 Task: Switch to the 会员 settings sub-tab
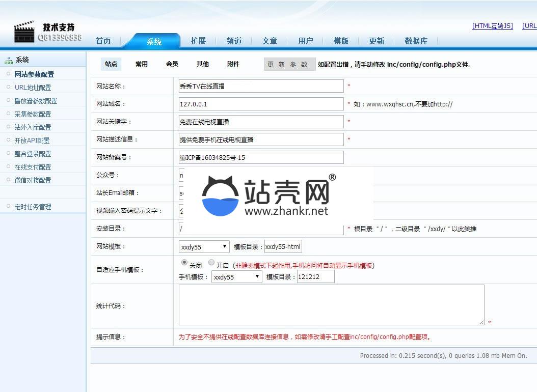point(172,64)
